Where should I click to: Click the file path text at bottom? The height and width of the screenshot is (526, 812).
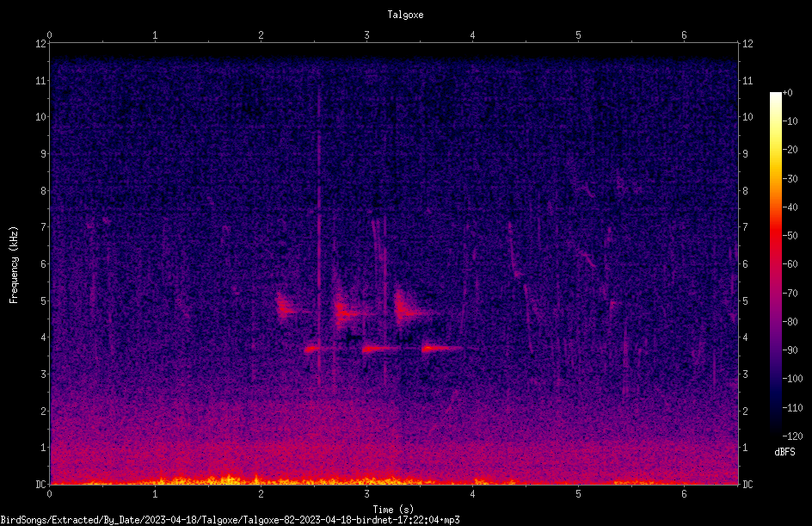(x=230, y=520)
